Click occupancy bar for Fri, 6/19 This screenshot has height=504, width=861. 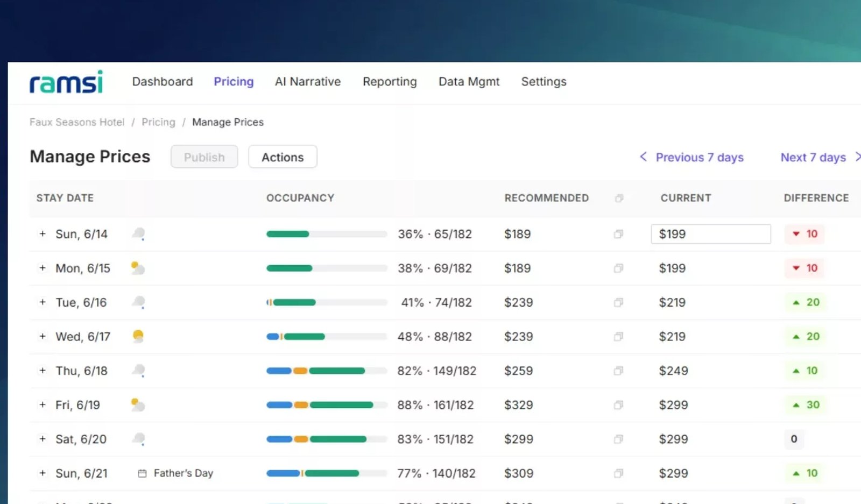pos(327,404)
